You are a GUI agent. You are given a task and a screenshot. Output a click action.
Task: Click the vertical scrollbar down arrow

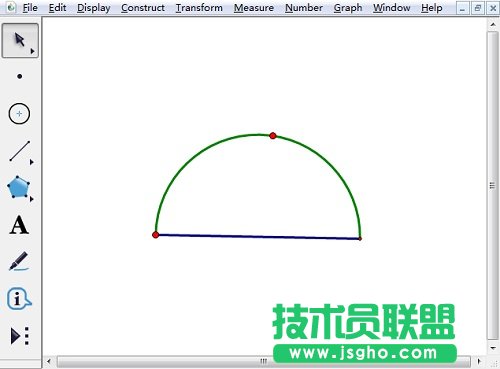pyautogui.click(x=493, y=348)
